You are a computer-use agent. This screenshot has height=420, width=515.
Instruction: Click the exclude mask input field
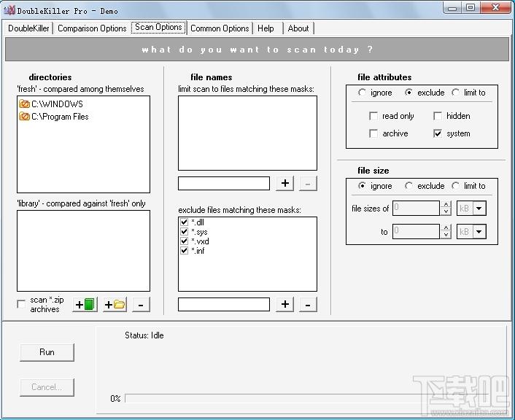pos(224,304)
